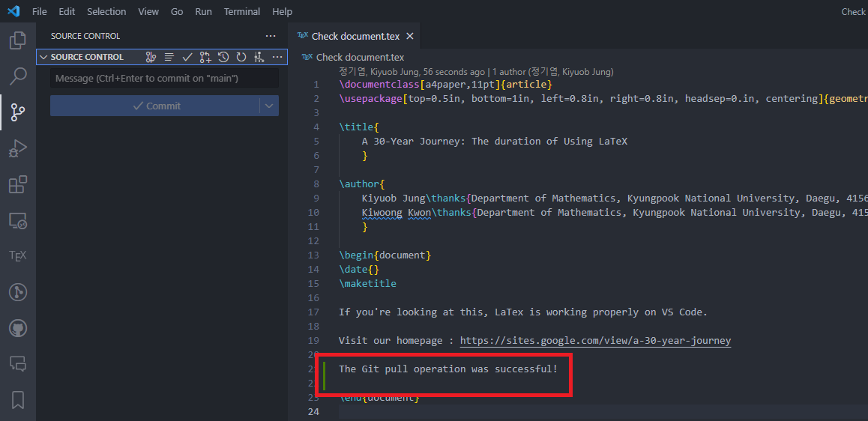Click the \documentclass line of code

[x=446, y=85]
